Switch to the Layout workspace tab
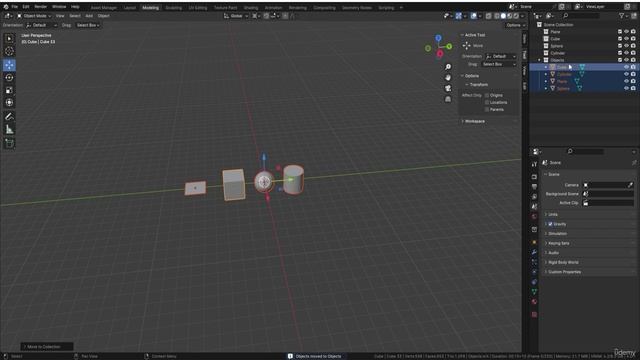 130,8
